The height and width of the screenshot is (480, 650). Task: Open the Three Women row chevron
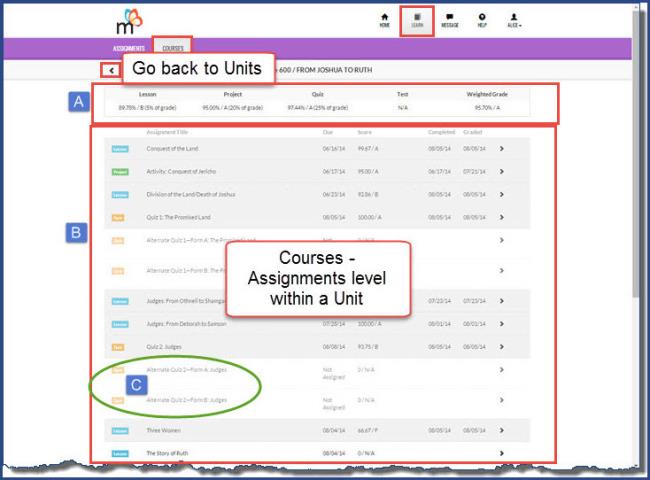click(502, 430)
